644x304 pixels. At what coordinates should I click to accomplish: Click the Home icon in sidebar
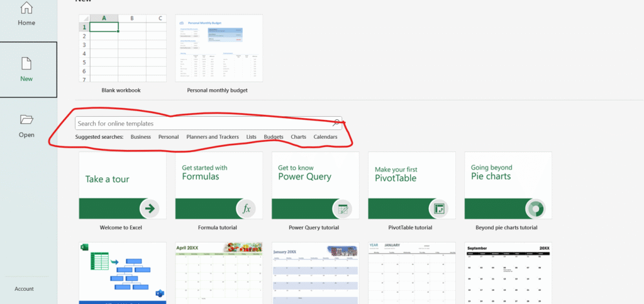pyautogui.click(x=26, y=8)
